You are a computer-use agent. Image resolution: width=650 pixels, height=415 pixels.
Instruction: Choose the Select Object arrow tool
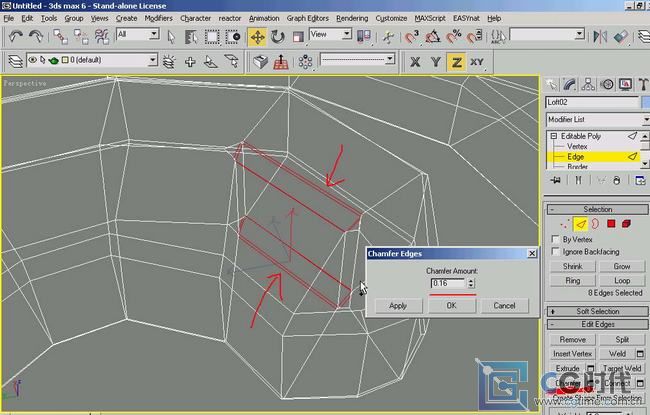[x=171, y=37]
